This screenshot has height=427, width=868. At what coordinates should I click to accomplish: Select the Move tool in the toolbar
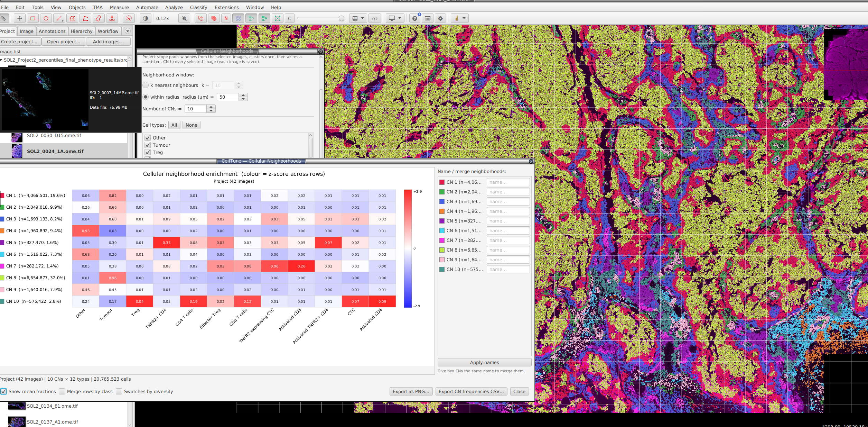pyautogui.click(x=20, y=18)
